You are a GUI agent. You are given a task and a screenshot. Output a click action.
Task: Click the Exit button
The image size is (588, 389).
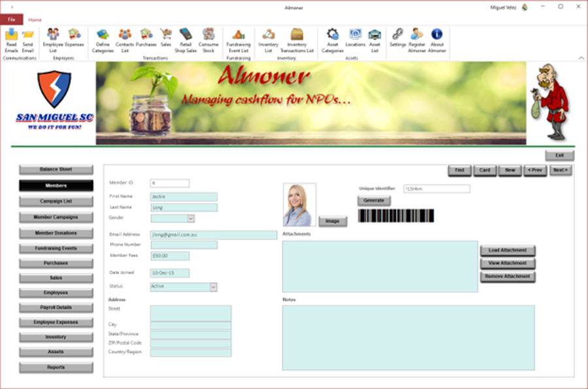tap(559, 156)
